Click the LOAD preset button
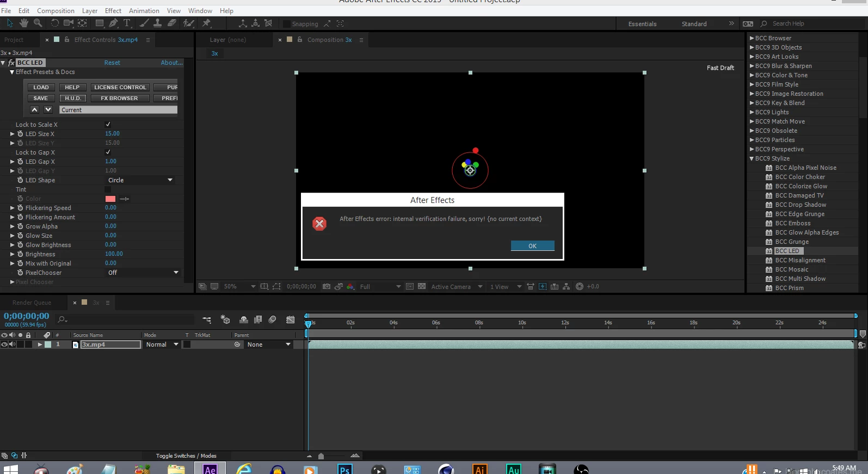The height and width of the screenshot is (474, 868). 41,87
